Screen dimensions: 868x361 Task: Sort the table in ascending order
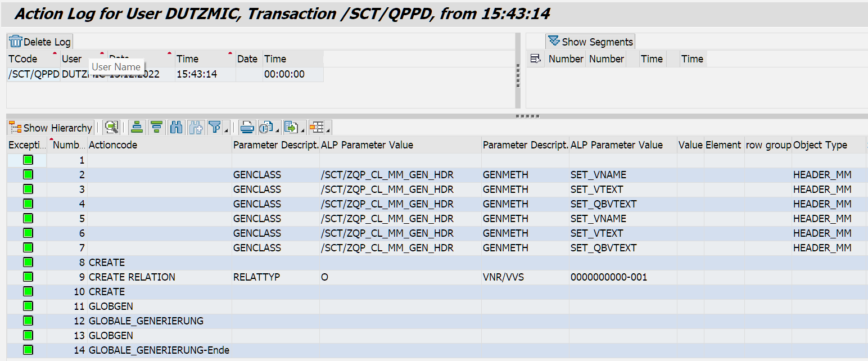point(137,128)
